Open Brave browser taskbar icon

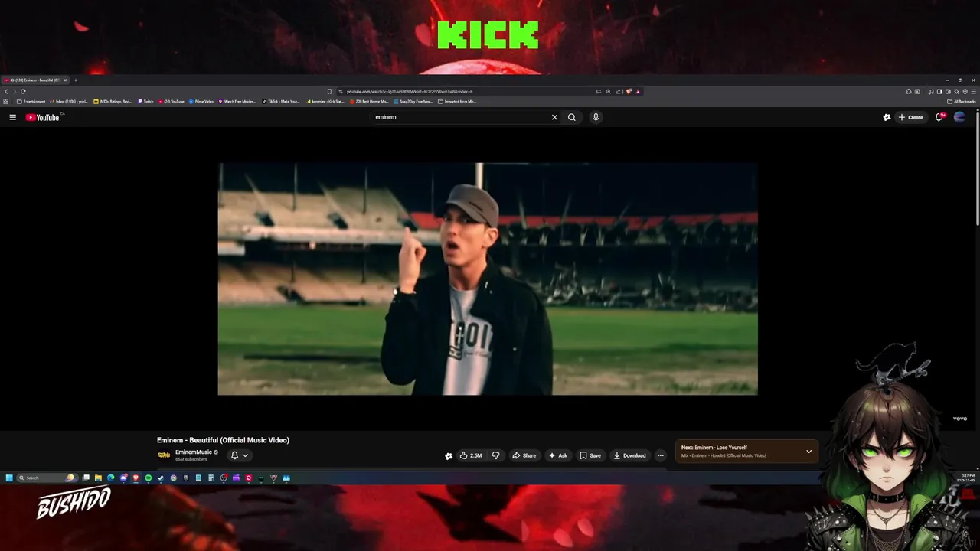click(136, 478)
